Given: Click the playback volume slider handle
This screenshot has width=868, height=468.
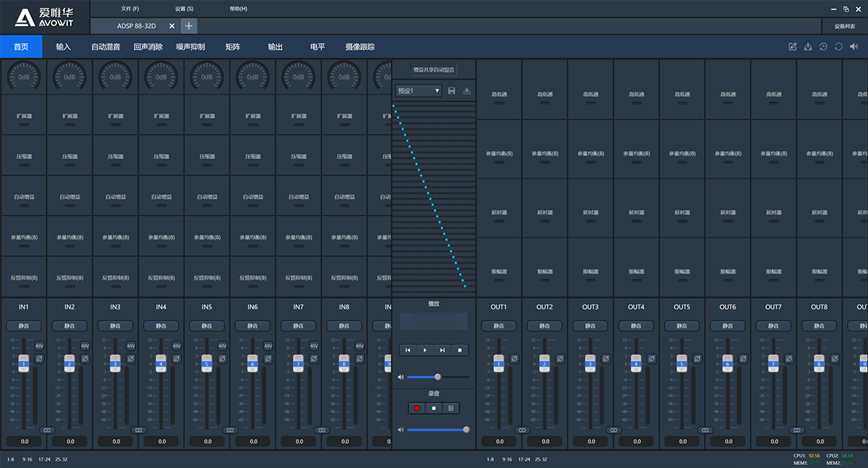Looking at the screenshot, I should pos(438,377).
